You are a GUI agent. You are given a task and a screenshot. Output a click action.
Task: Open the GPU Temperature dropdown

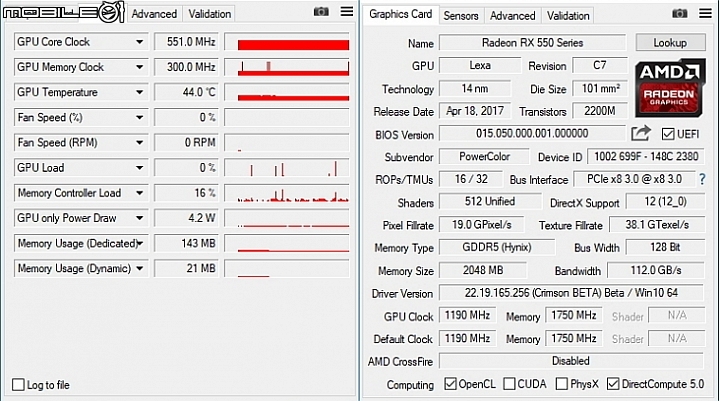(x=139, y=92)
